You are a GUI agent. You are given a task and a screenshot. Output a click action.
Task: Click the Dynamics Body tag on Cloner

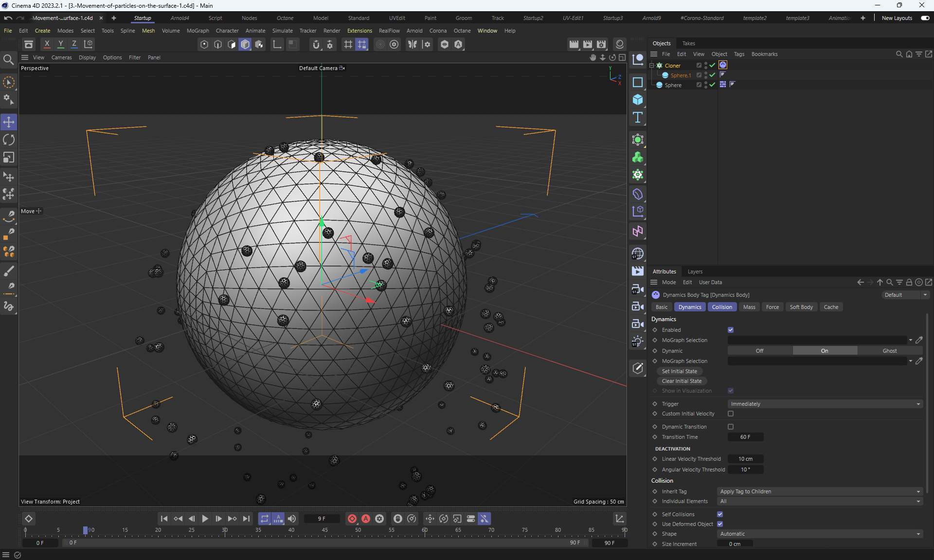[x=723, y=65]
